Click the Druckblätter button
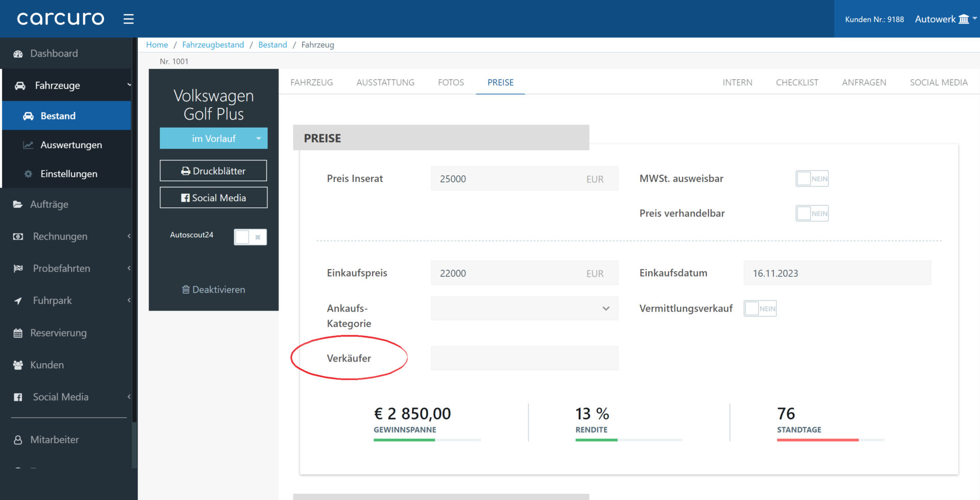This screenshot has width=980, height=500. pyautogui.click(x=213, y=171)
